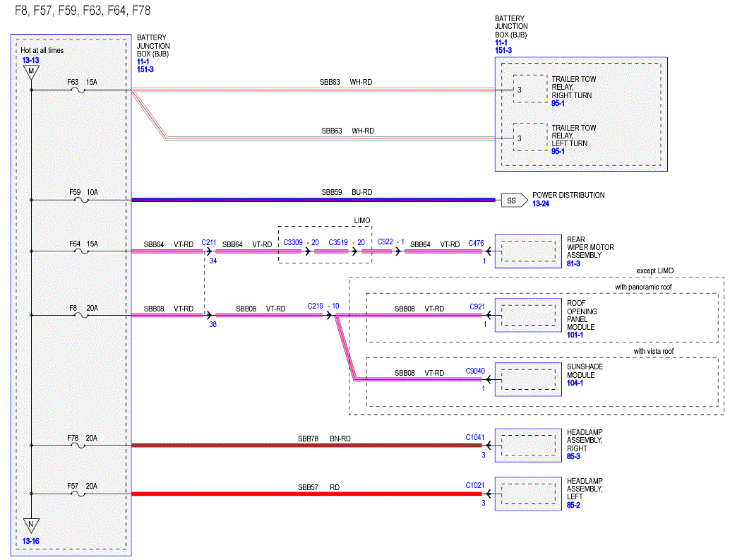Click the M triangle connector symbol

[x=31, y=72]
